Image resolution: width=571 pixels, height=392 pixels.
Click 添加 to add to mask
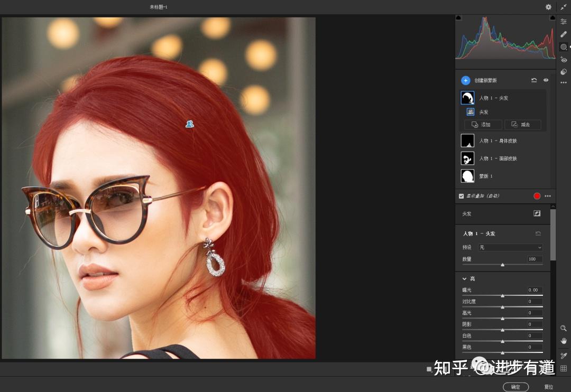coord(483,125)
